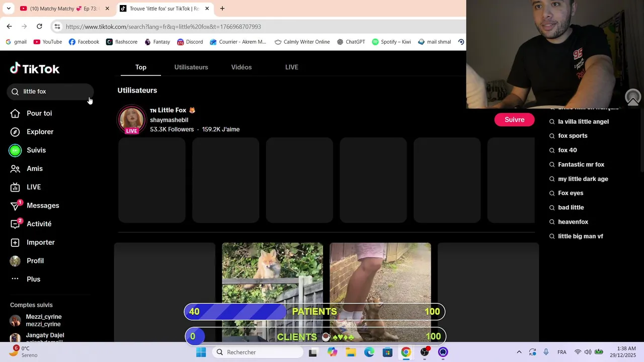
Task: Open the Amis friends page
Action: 27,168
